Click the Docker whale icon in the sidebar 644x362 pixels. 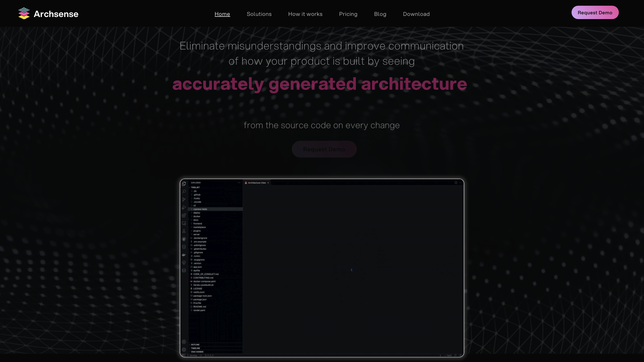pyautogui.click(x=184, y=255)
